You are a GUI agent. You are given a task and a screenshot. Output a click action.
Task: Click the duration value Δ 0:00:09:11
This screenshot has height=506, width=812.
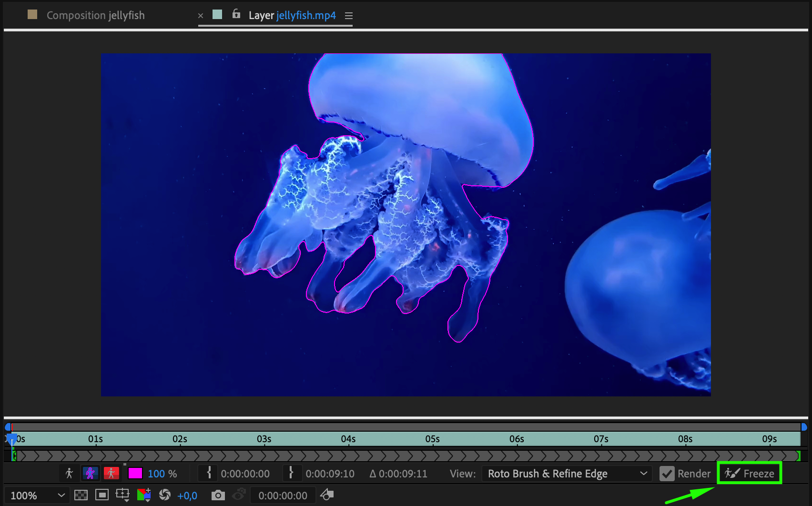pyautogui.click(x=398, y=474)
